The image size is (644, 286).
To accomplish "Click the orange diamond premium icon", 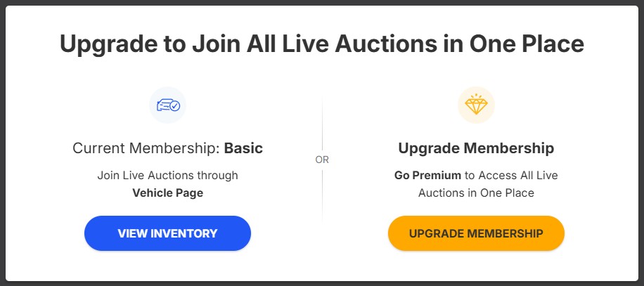I will pos(476,105).
